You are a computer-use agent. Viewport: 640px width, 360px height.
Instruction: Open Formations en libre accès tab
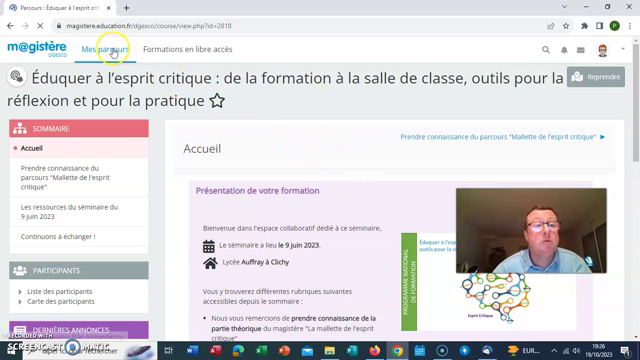tap(187, 49)
